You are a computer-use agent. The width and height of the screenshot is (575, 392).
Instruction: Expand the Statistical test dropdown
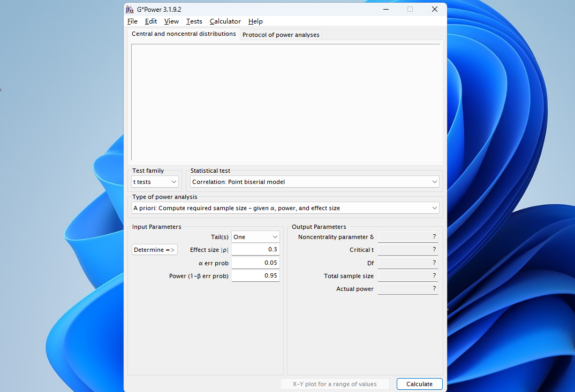[x=314, y=182]
